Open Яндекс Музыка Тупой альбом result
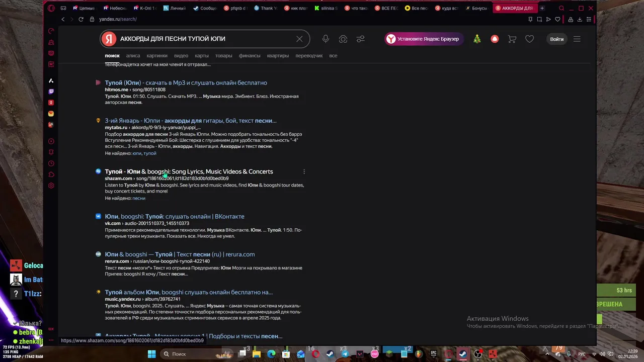Image resolution: width=644 pixels, height=362 pixels. point(189,292)
